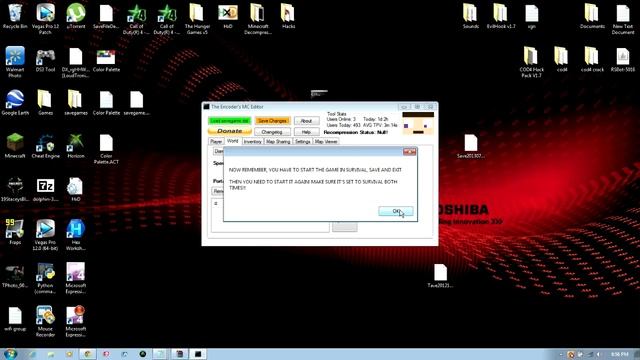Open the Walmart Photo shortcut
This screenshot has width=640, height=360.
(15, 62)
